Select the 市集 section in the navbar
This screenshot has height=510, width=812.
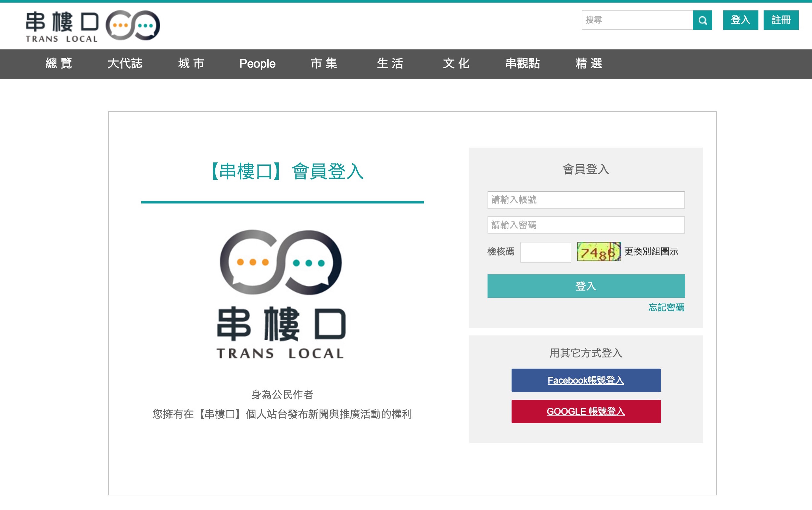tap(324, 64)
